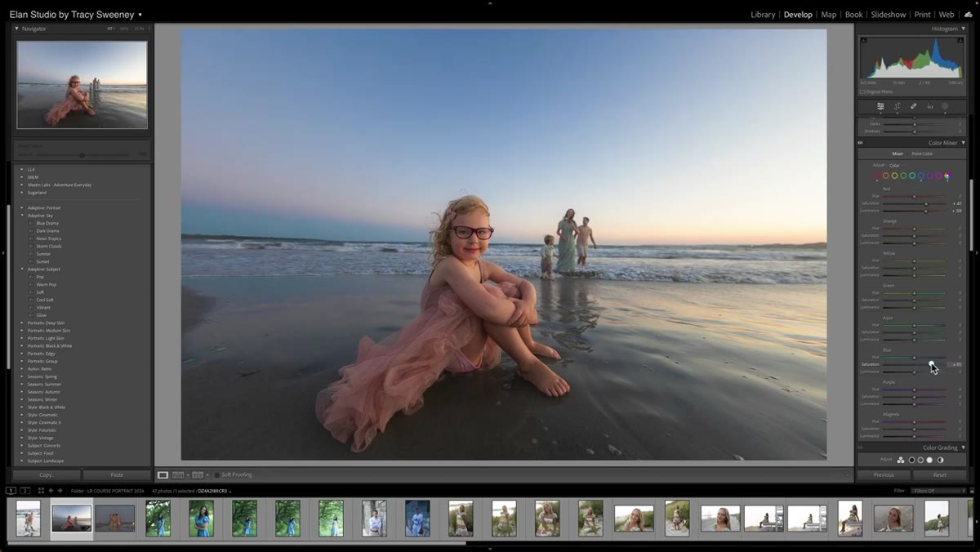Collapse the Color Grading panel triangle

click(963, 447)
